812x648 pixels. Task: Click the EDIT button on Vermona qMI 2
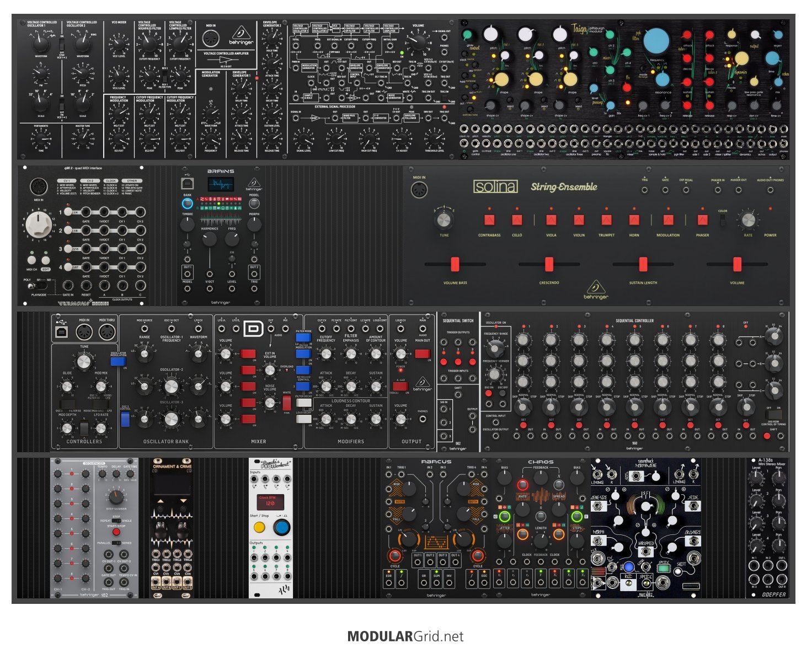pos(45,259)
